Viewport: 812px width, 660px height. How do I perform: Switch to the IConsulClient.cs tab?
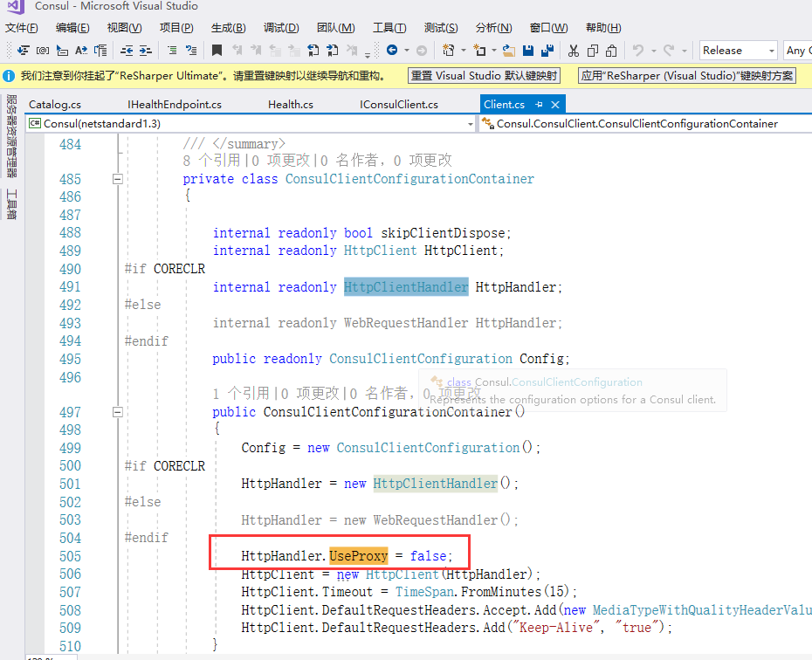(399, 105)
